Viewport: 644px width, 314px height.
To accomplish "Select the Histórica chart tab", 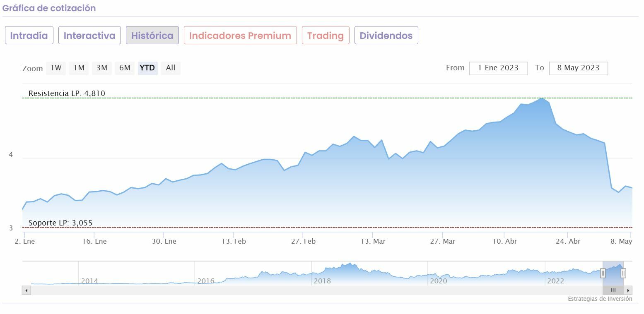I will tap(152, 36).
